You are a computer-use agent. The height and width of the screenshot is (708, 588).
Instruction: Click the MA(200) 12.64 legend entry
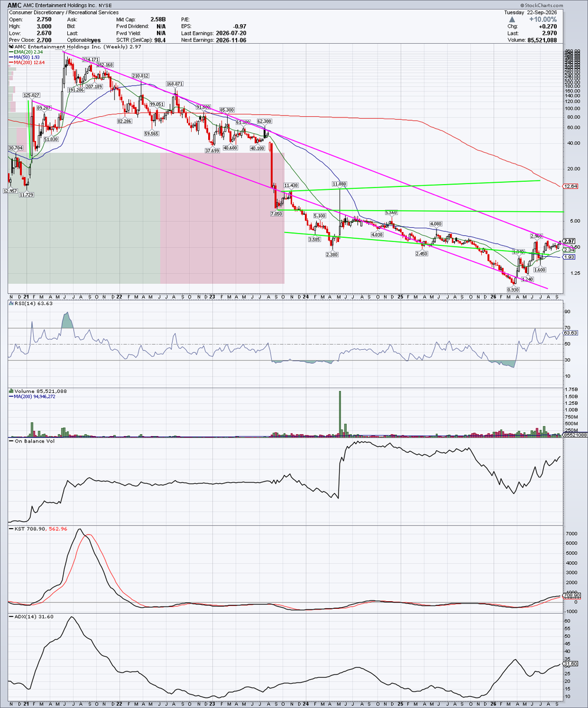click(x=26, y=63)
